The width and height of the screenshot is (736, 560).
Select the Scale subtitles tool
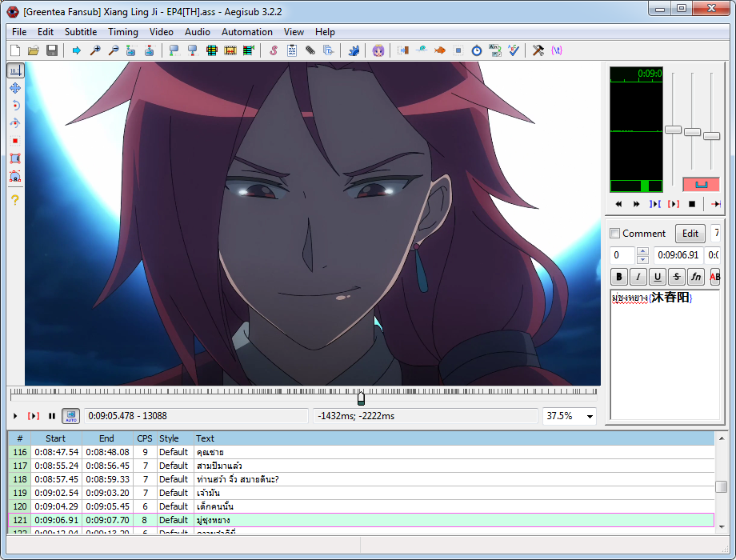click(15, 141)
